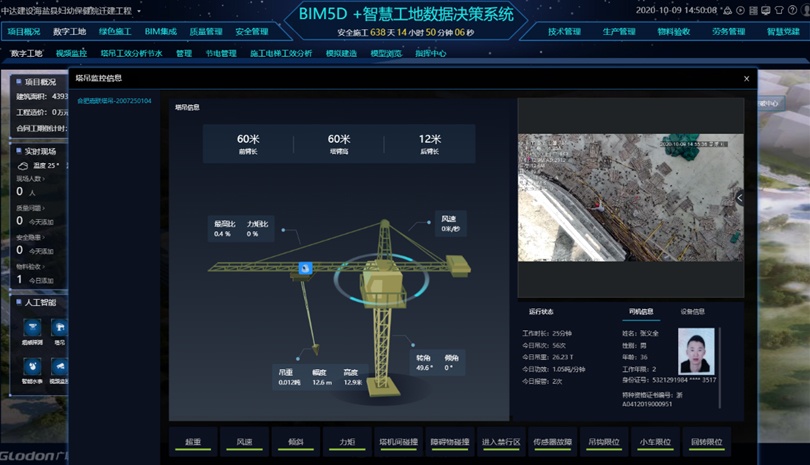Click the driver's ID photo

[696, 351]
